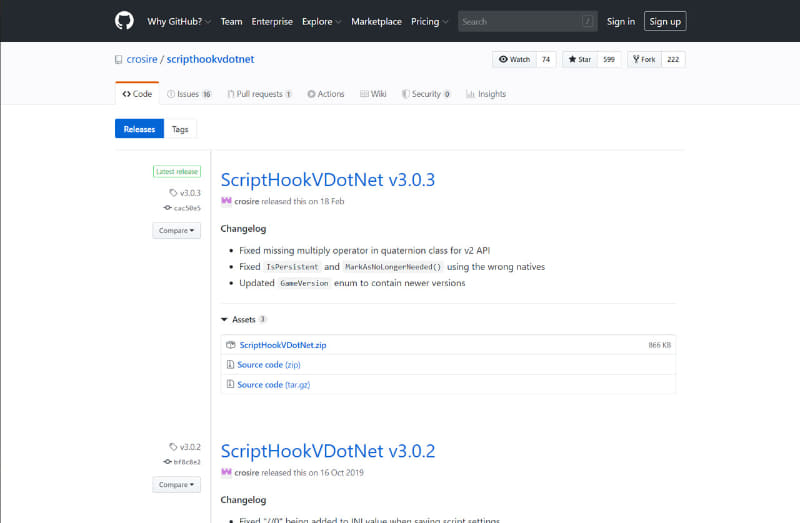Screen dimensions: 800x523
Task: Expand the Explore dropdown menu
Action: [321, 21]
